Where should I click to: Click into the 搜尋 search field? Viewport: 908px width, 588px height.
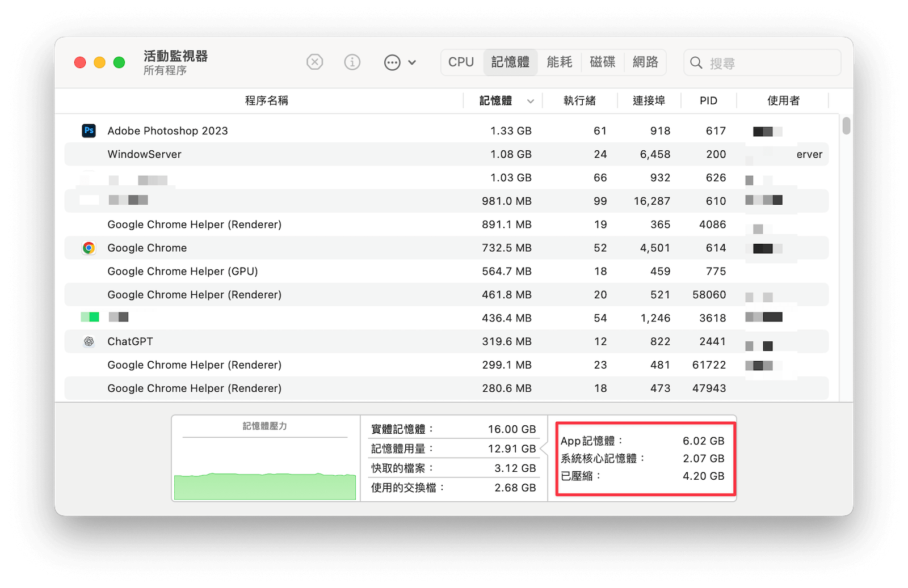tap(762, 62)
